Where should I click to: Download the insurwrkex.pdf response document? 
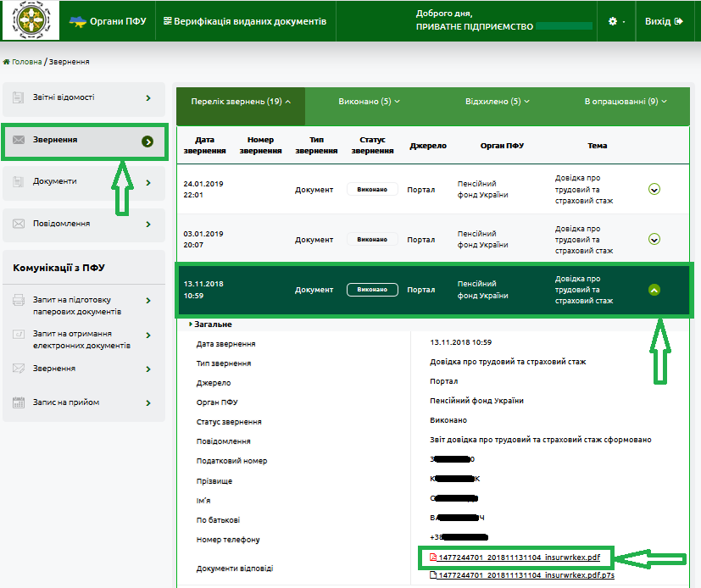519,557
